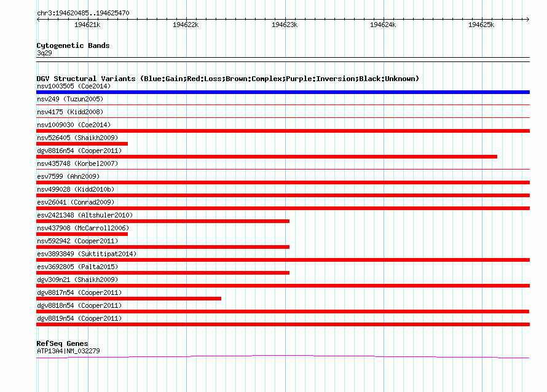Click the nsv249 (Tuzun2005) variant label
The width and height of the screenshot is (547, 392).
coord(70,99)
